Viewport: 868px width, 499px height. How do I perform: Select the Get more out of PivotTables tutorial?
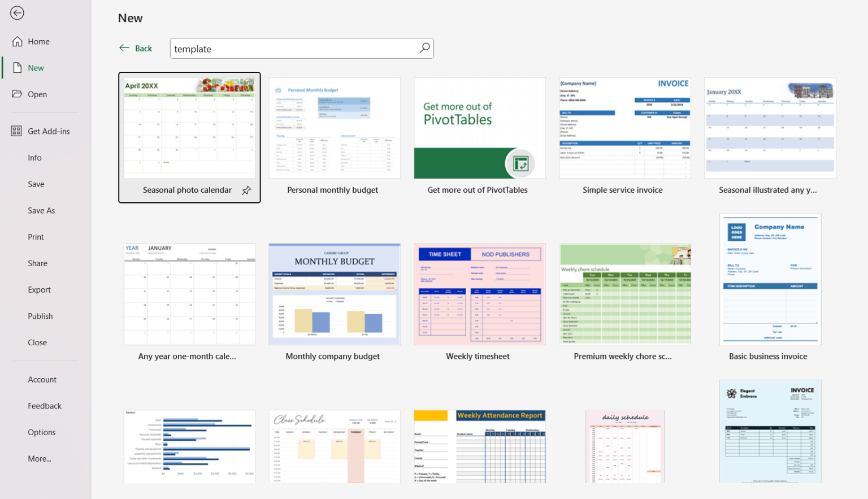click(x=479, y=128)
